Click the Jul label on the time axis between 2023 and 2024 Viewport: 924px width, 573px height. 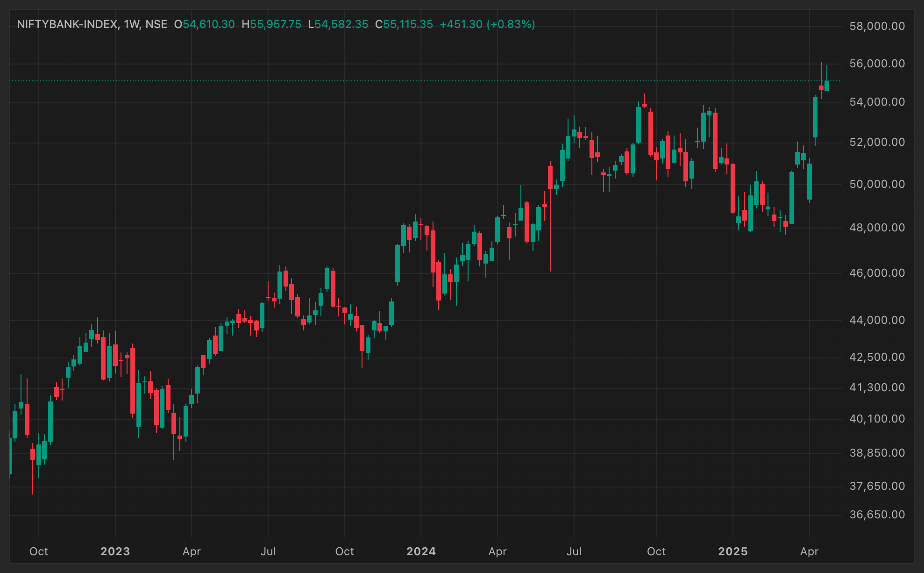click(x=268, y=552)
